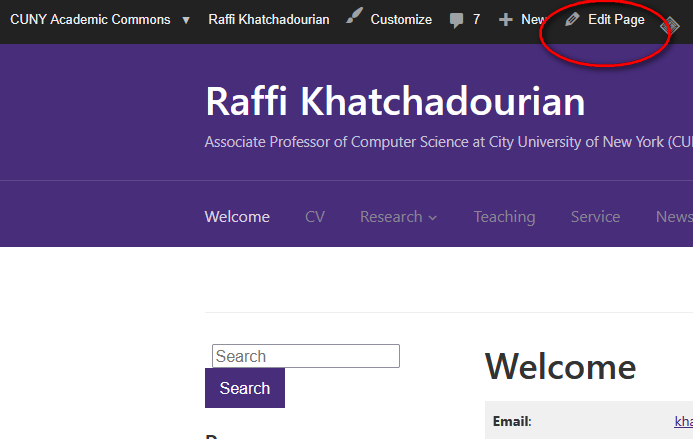Click the plus icon for New
693x439 pixels.
[x=505, y=20]
